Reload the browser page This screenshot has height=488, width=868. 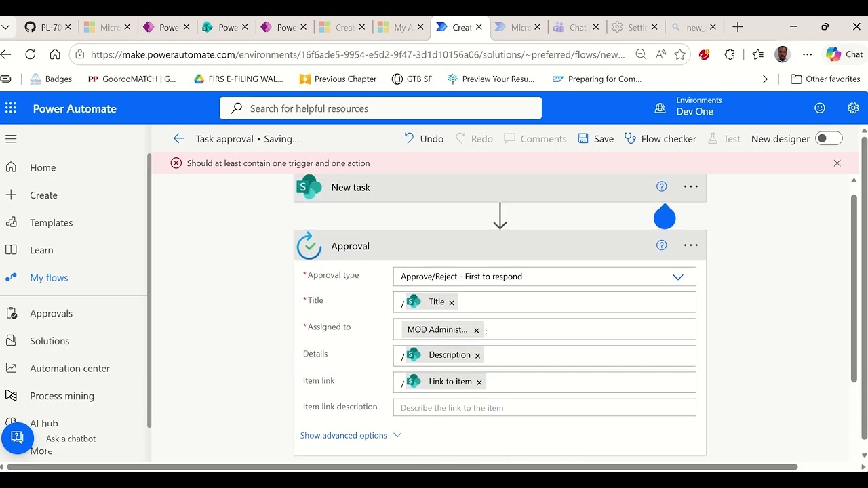coord(30,54)
